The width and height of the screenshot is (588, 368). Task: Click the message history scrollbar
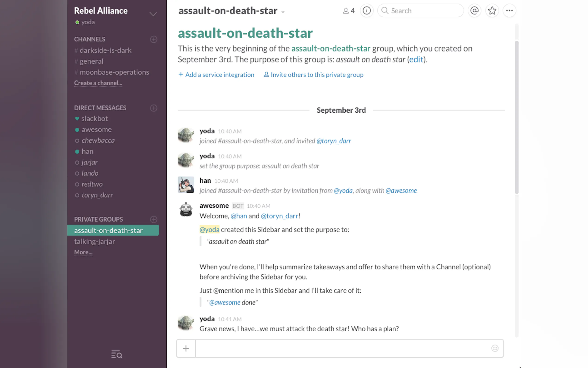coord(516,117)
